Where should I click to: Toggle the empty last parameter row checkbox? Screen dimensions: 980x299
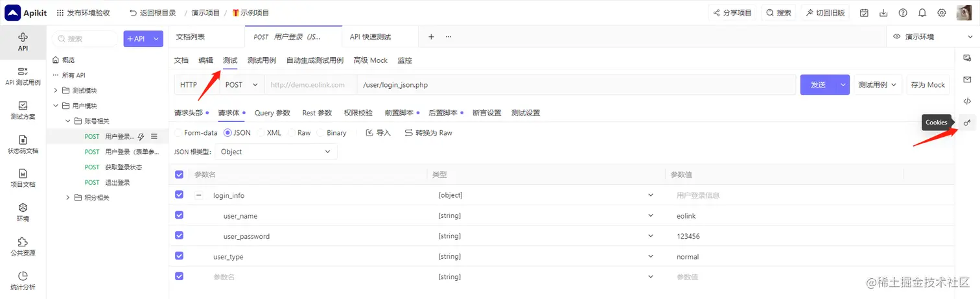(180, 276)
